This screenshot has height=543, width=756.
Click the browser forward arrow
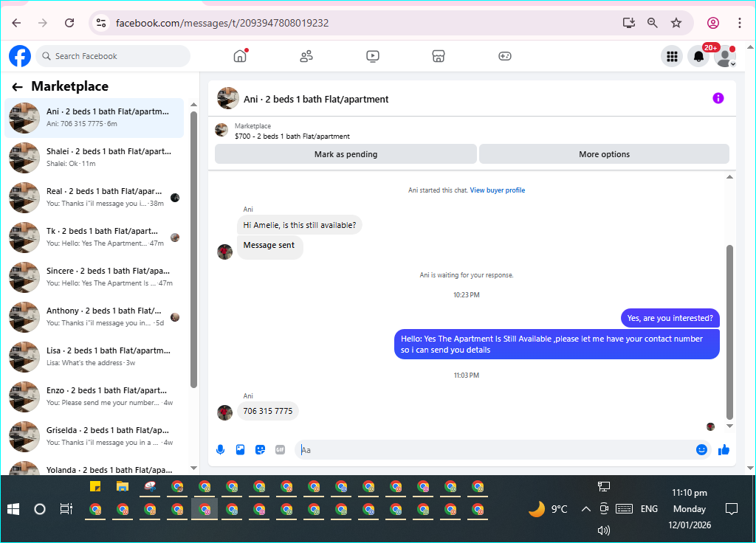coord(43,23)
